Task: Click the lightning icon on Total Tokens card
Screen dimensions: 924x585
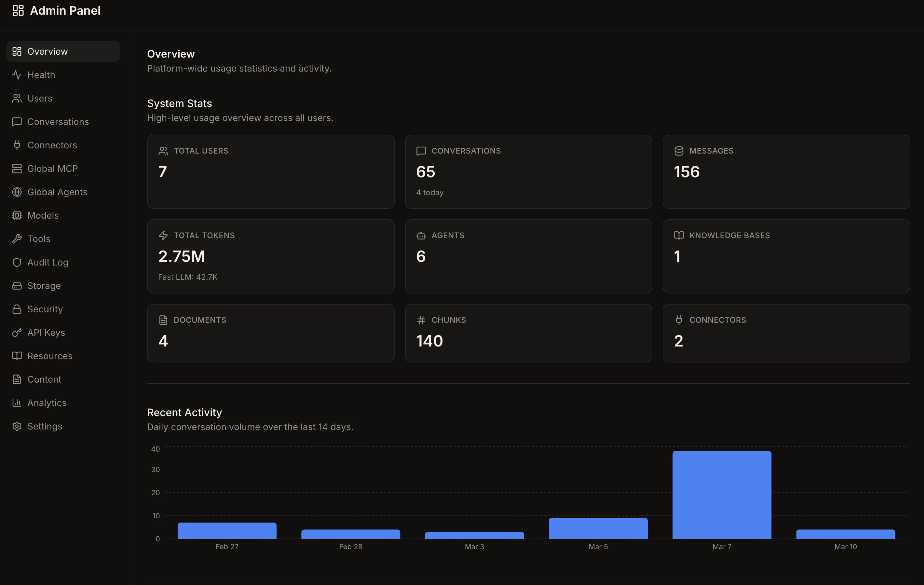Action: click(x=164, y=235)
